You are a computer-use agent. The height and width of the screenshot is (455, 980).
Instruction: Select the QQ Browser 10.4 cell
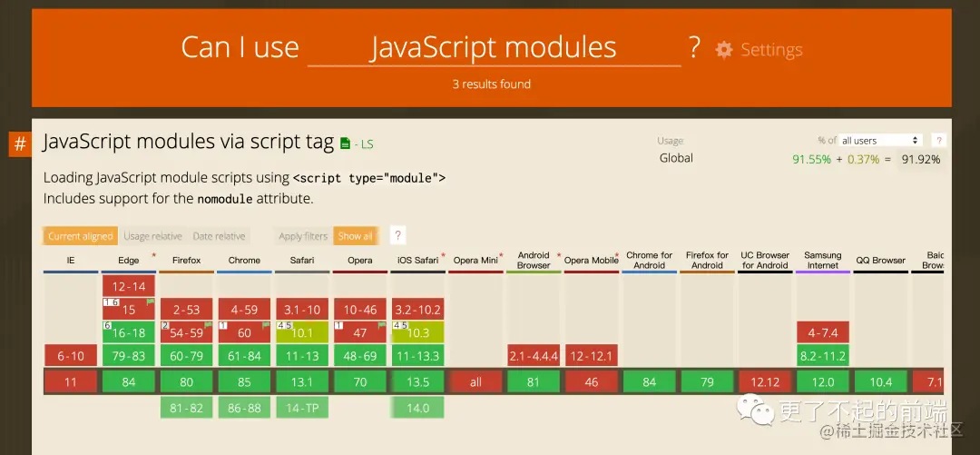point(880,381)
